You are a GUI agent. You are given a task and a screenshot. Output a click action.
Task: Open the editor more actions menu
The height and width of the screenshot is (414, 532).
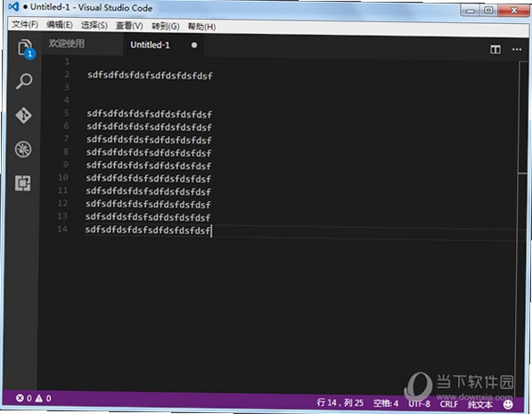[517, 50]
